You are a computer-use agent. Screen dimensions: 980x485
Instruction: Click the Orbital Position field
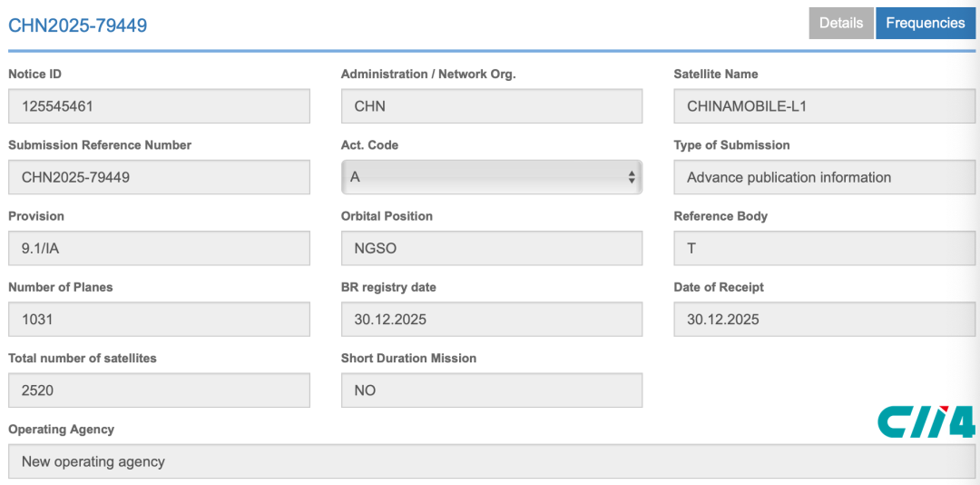(491, 248)
